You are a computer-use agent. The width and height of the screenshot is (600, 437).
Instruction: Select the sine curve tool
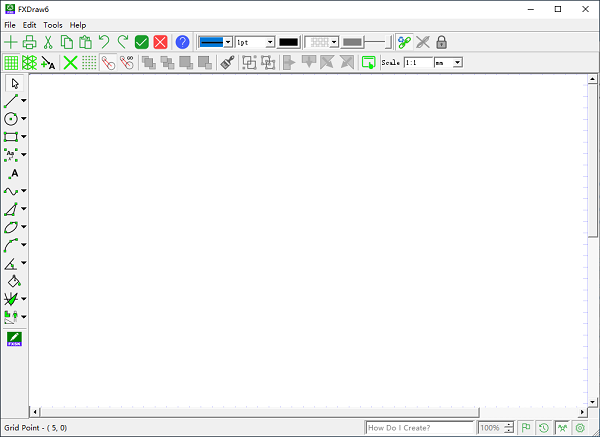(x=11, y=191)
